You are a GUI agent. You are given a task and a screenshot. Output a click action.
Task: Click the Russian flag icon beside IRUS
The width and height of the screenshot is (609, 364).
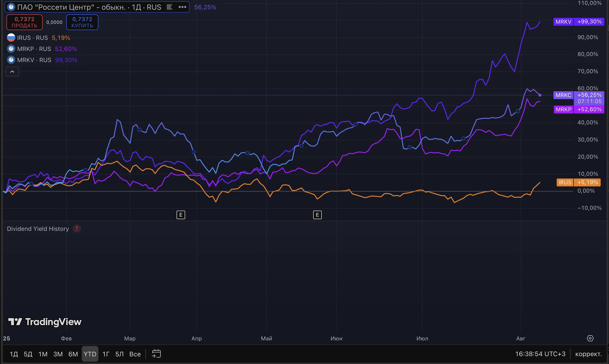tap(11, 38)
